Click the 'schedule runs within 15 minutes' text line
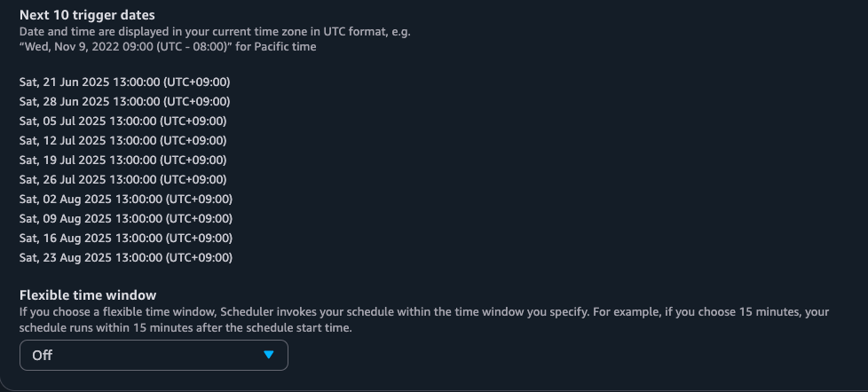The image size is (868, 392). (186, 327)
